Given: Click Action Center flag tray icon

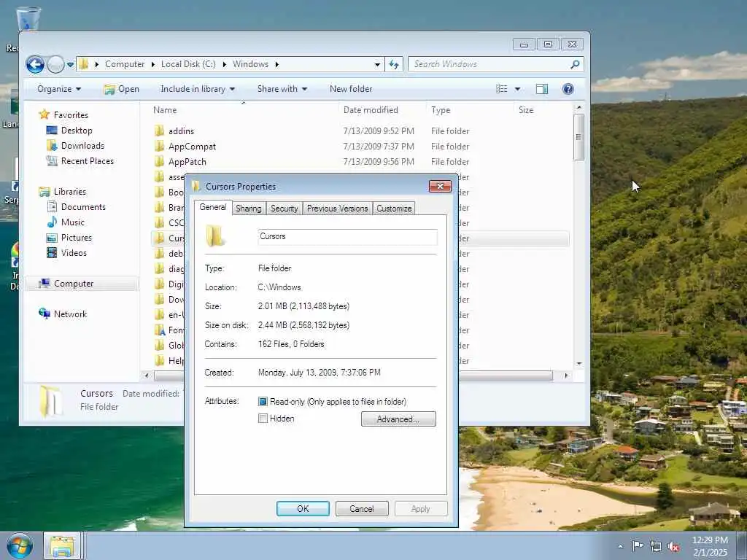Looking at the screenshot, I should [638, 546].
